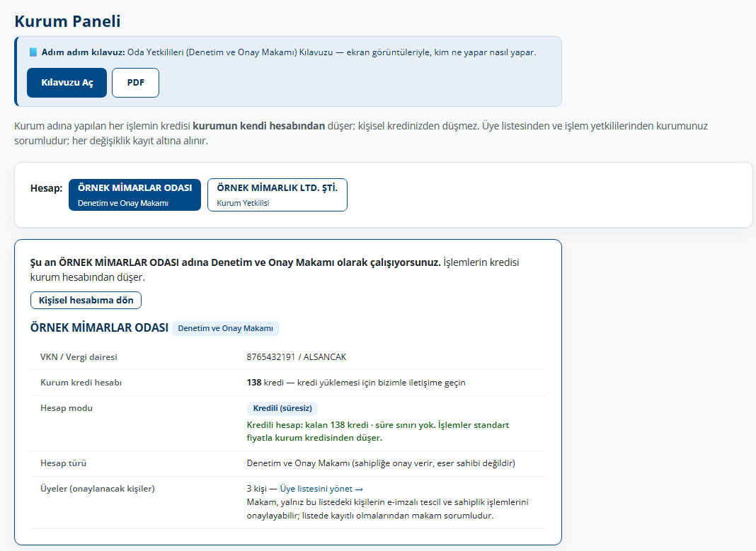
Task: Click the Denetim ve Onay Makamı badge next to heading
Action: coord(225,328)
